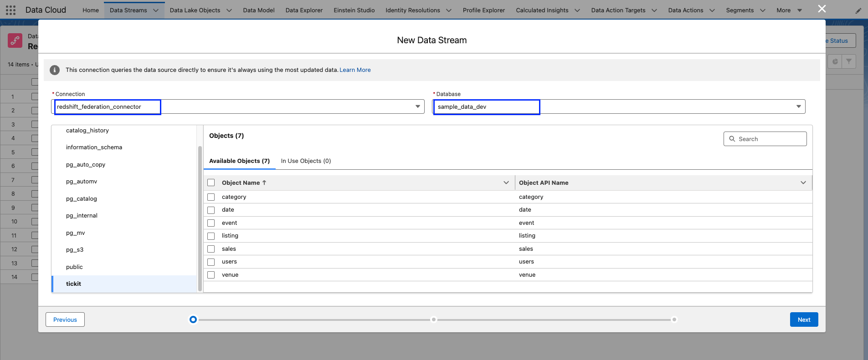The image size is (868, 360).
Task: Expand the Segments chevron
Action: (x=763, y=10)
